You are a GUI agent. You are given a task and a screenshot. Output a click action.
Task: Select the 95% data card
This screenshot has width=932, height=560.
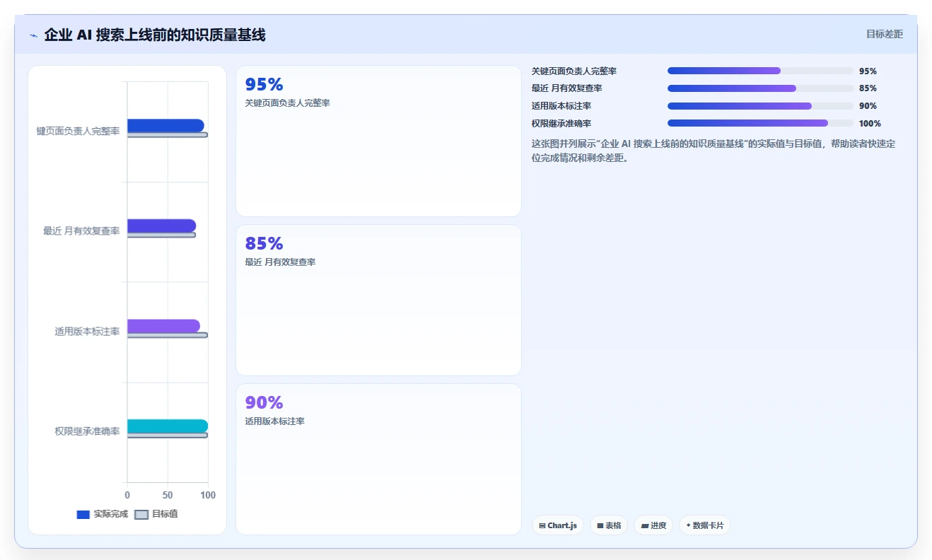click(378, 141)
